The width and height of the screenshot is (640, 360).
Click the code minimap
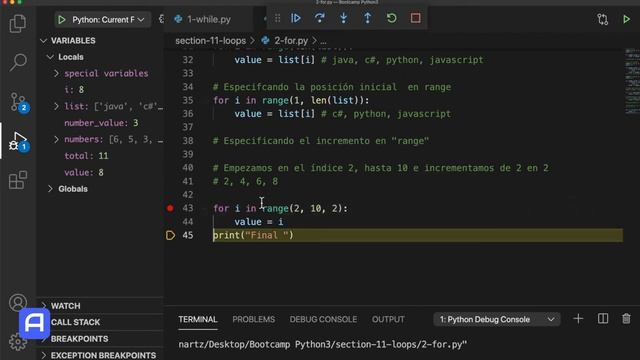coord(632,82)
